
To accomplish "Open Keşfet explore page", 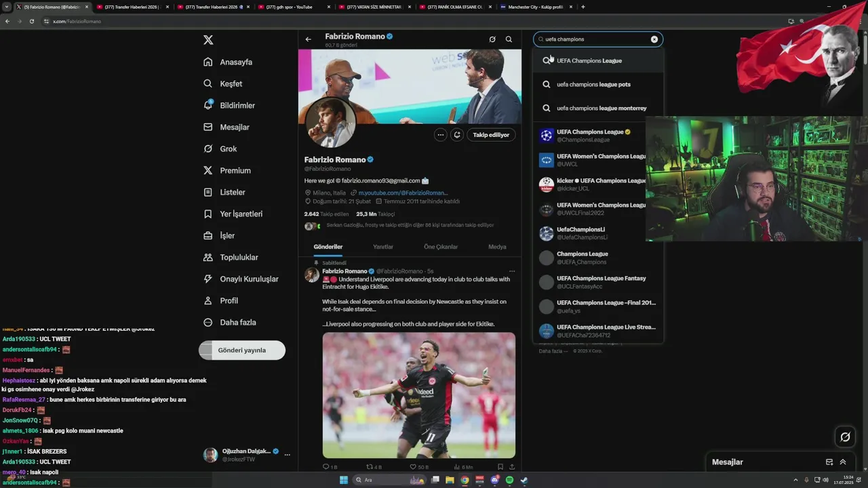I will [222, 83].
